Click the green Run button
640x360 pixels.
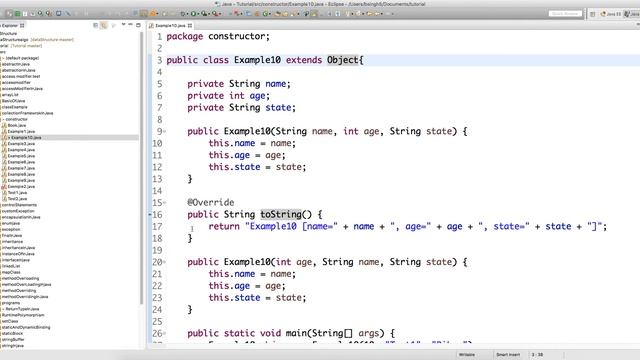193,13
